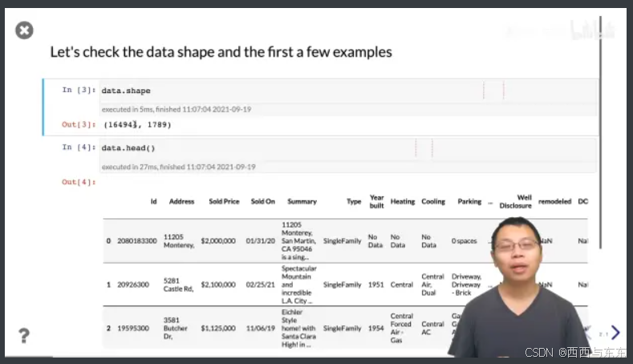Click year built value 1951
633x364 pixels.
(x=375, y=285)
